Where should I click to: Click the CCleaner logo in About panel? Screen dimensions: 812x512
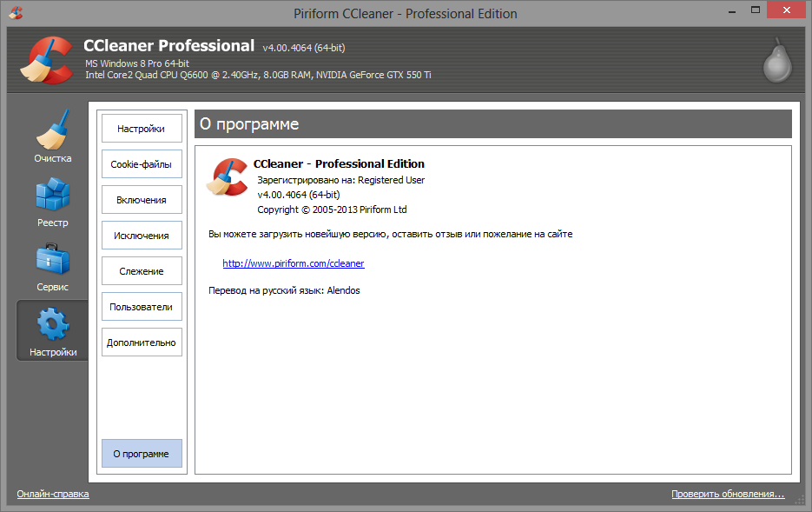[228, 177]
